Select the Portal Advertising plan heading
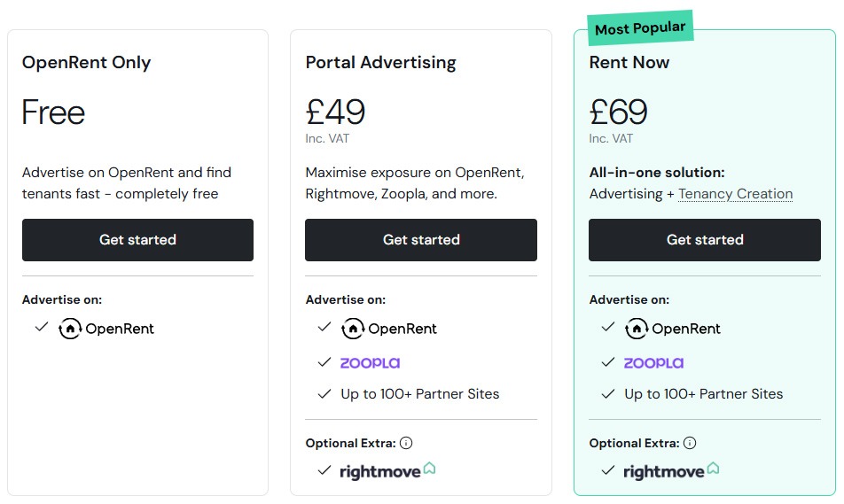Viewport: 844px width, 504px height. pos(380,63)
